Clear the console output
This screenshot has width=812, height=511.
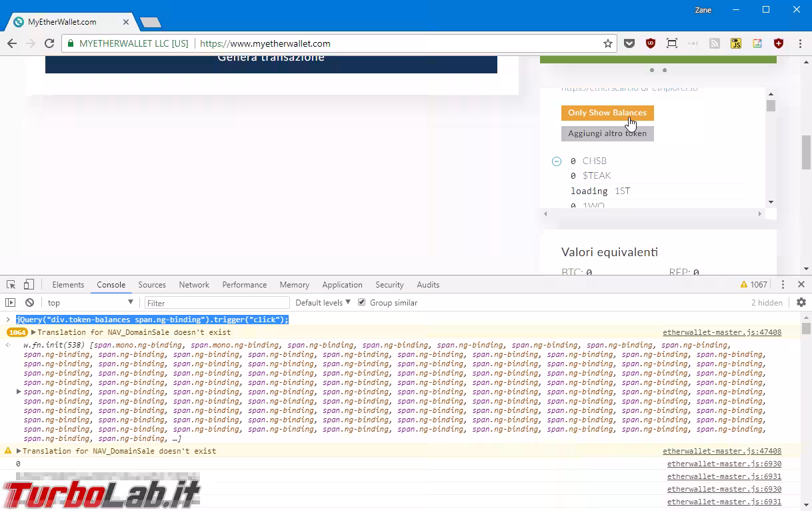[29, 303]
